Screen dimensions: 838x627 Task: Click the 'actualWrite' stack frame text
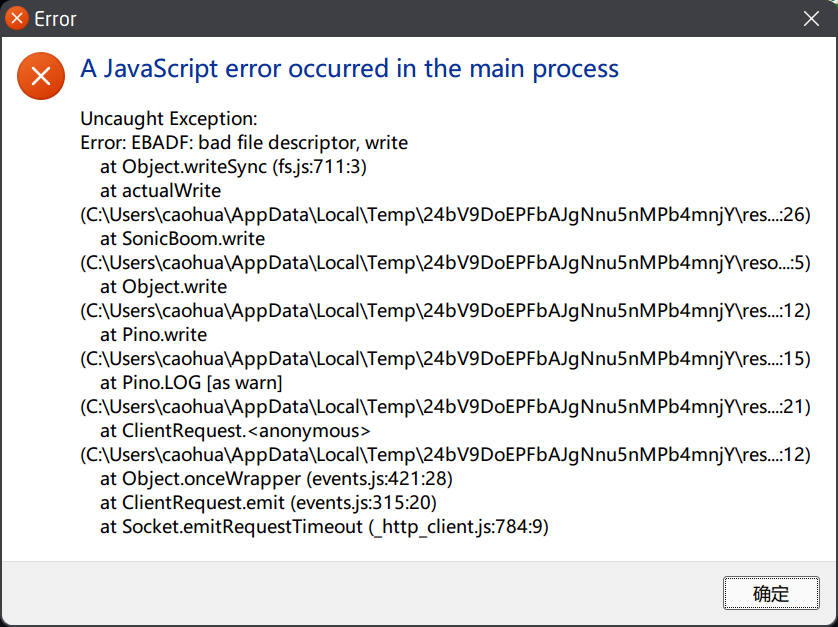(160, 190)
